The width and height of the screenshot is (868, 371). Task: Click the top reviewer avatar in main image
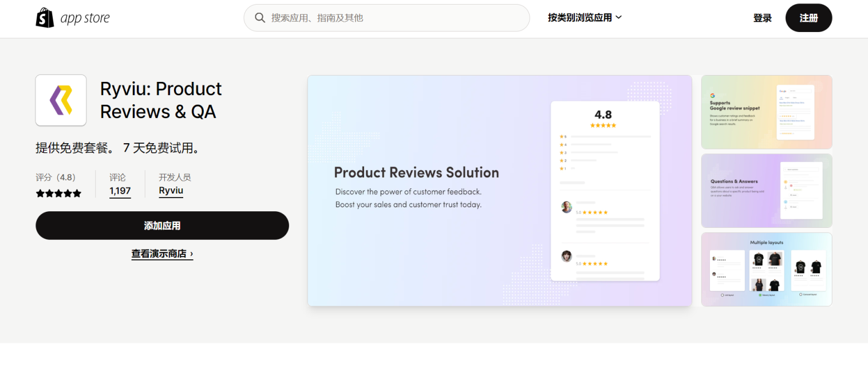pyautogui.click(x=566, y=207)
